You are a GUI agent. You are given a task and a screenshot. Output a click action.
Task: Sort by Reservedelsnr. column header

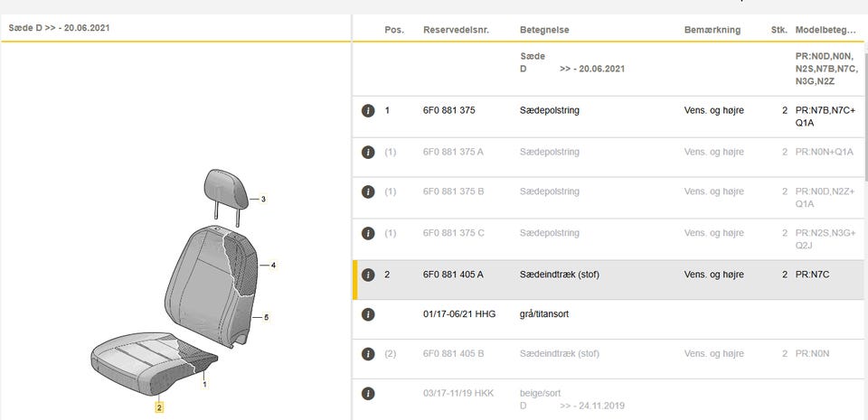pos(456,30)
